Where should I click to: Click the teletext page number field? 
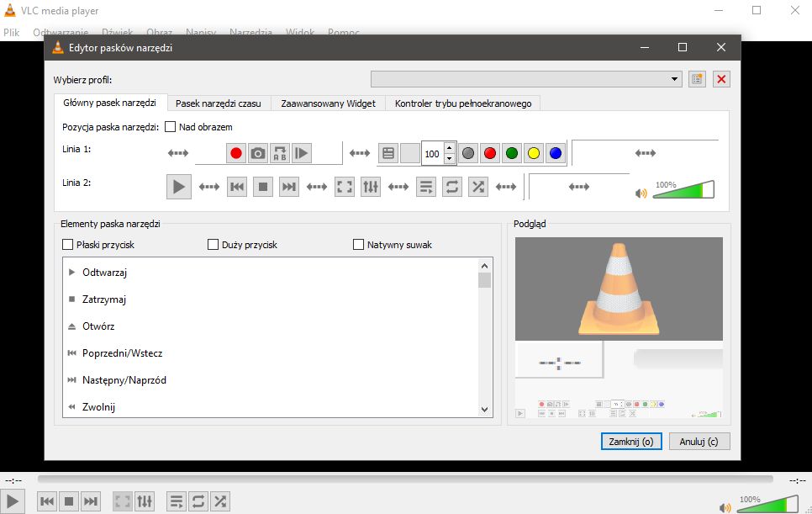[432, 154]
